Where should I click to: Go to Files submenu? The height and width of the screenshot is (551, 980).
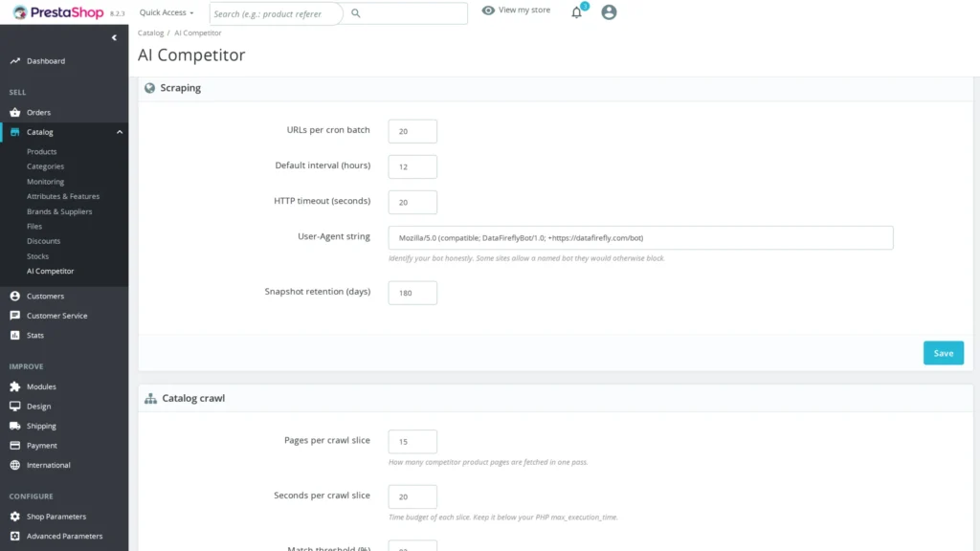[34, 226]
